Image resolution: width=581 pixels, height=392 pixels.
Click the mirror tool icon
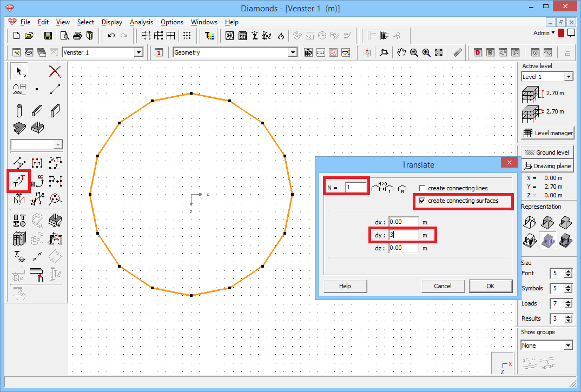[19, 200]
